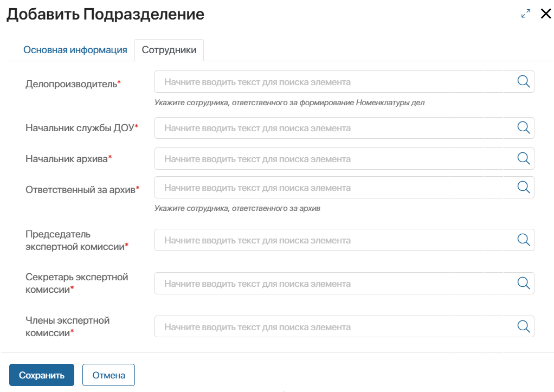The height and width of the screenshot is (392, 554).
Task: Switch to the Основная информация tab
Action: point(77,49)
